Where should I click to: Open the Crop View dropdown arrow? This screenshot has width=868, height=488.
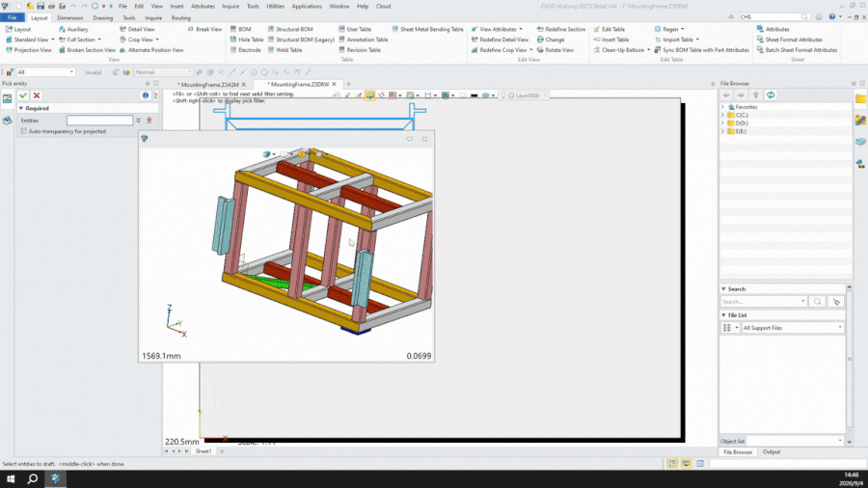(x=157, y=40)
